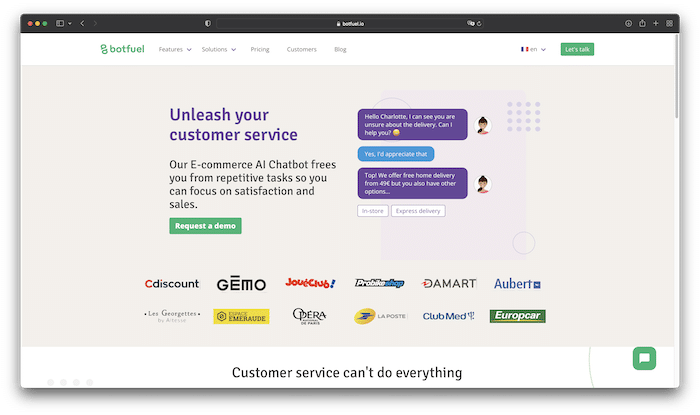Click the botfuel.io address bar
Screen dimensions: 700x415
[350, 24]
